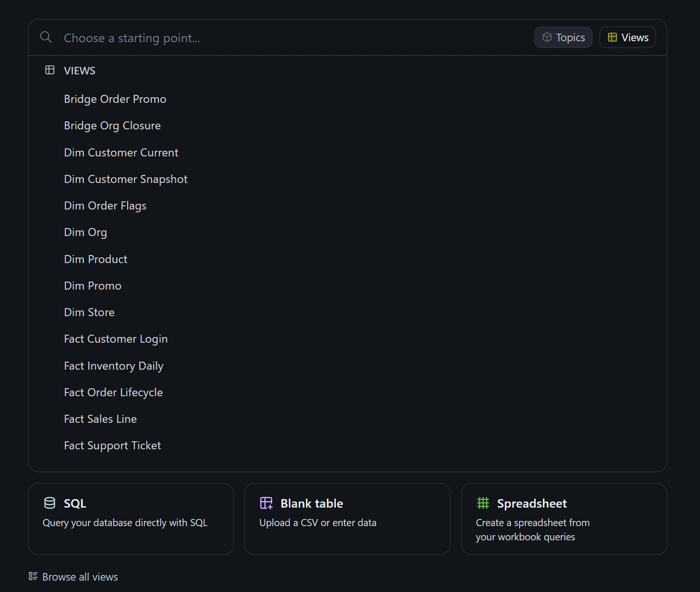Start a query from the SQL card
This screenshot has width=700, height=592.
[131, 519]
